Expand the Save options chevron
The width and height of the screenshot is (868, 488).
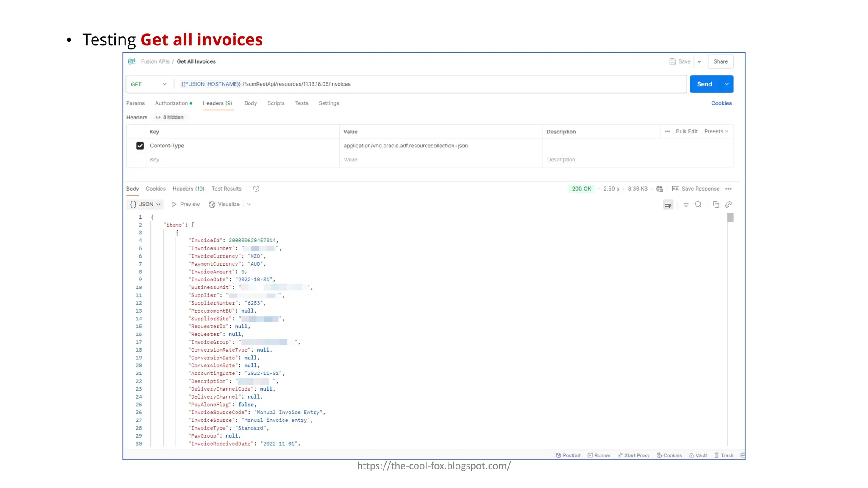(699, 61)
